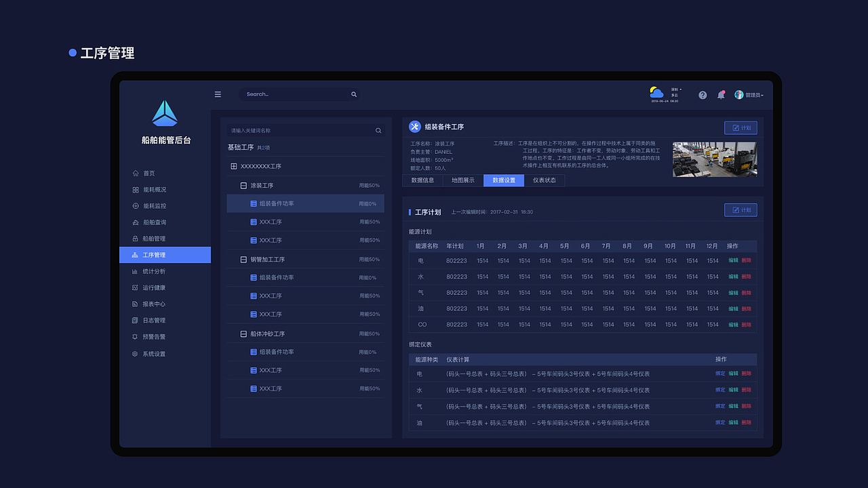Open 船舶查询 in the sidebar

click(x=149, y=222)
